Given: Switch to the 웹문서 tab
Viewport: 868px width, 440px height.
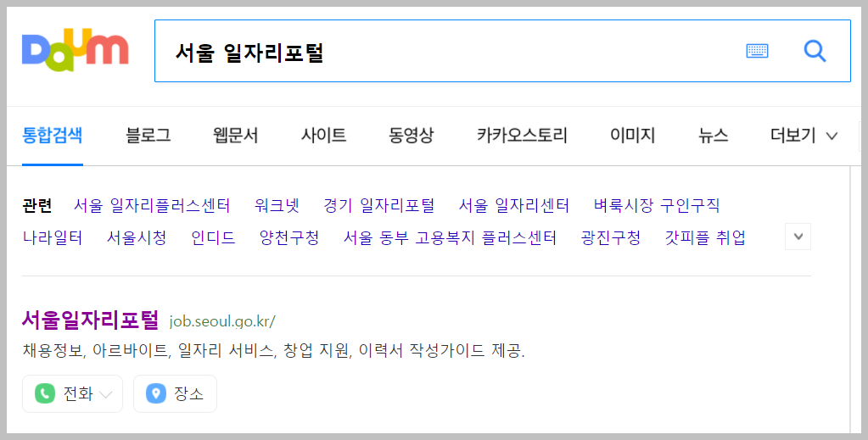Looking at the screenshot, I should pyautogui.click(x=236, y=135).
